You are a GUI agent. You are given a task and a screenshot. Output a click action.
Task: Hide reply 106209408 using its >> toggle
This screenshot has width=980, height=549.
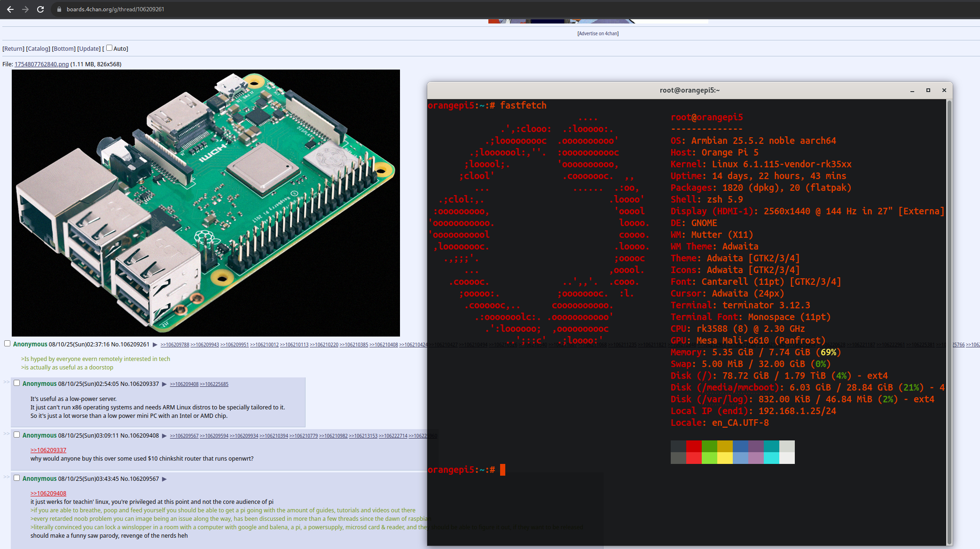7,433
